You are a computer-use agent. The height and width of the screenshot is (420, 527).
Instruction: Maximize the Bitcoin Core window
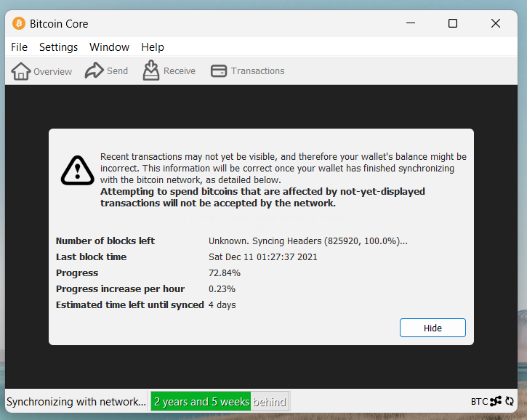[x=453, y=23]
